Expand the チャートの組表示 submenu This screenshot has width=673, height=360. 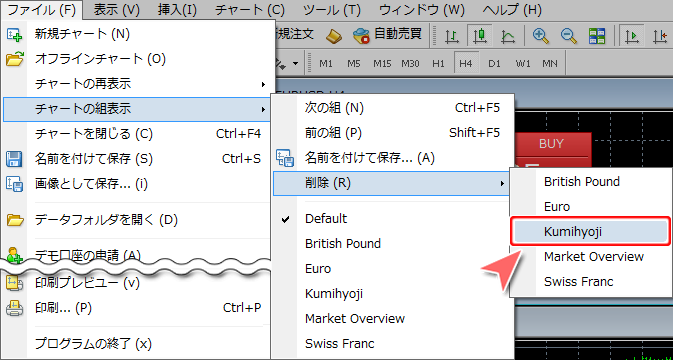pyautogui.click(x=136, y=109)
